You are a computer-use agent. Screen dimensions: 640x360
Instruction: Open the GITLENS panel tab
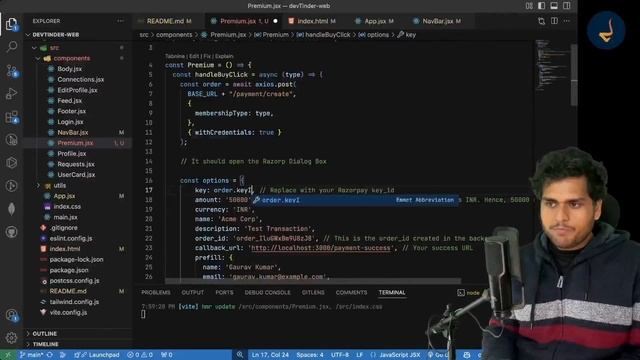coord(313,293)
